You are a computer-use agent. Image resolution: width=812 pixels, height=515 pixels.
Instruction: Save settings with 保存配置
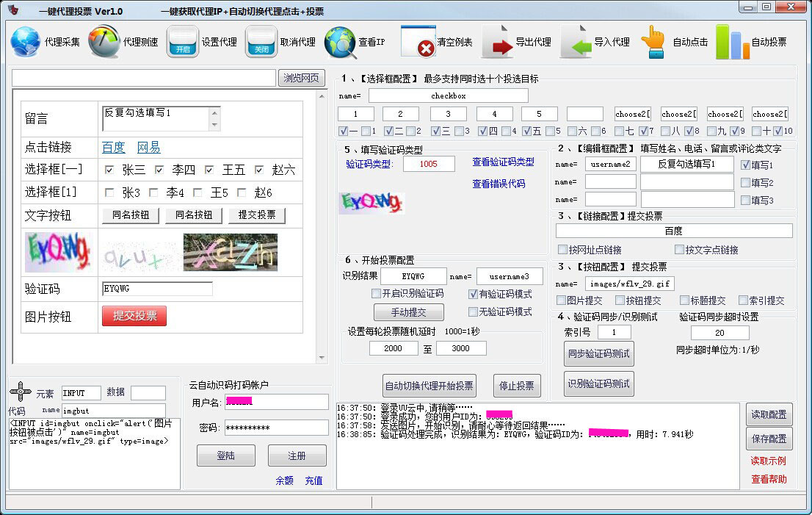coord(769,438)
